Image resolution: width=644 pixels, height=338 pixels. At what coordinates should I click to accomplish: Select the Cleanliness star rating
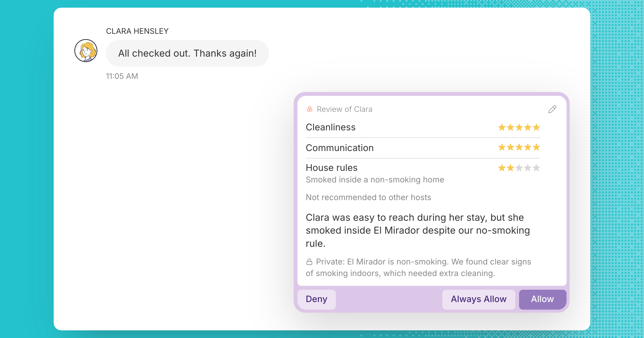click(519, 127)
